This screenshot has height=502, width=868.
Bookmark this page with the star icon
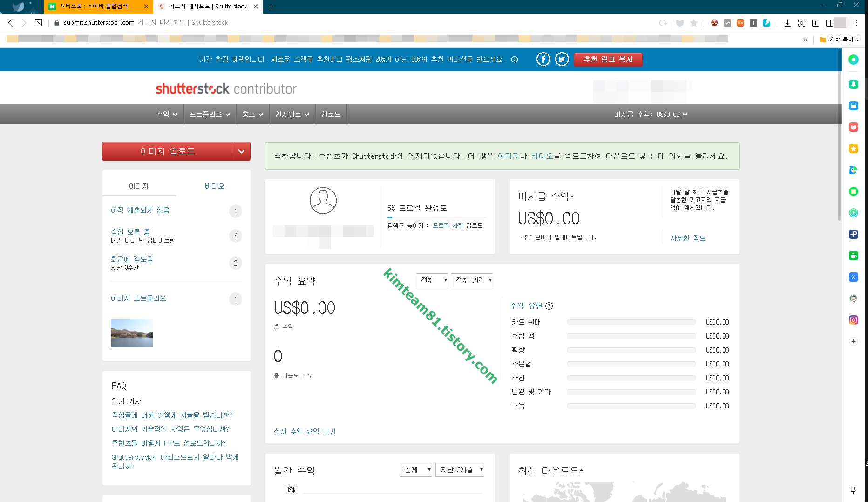[x=694, y=22]
